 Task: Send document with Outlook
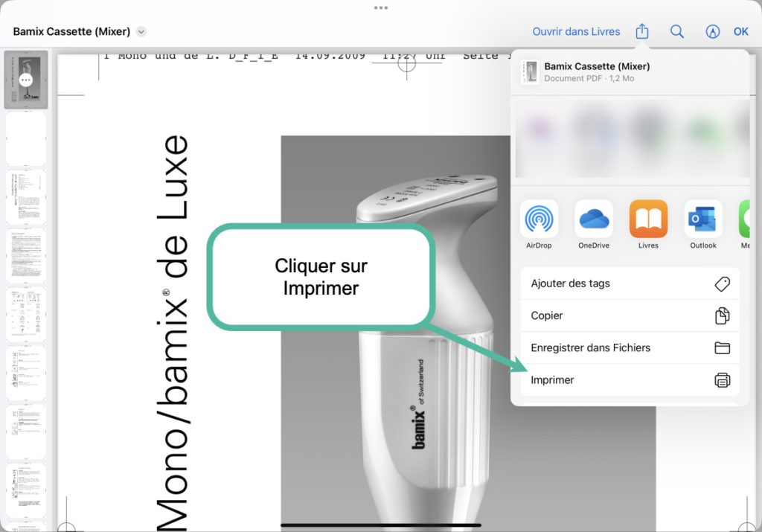tap(702, 219)
